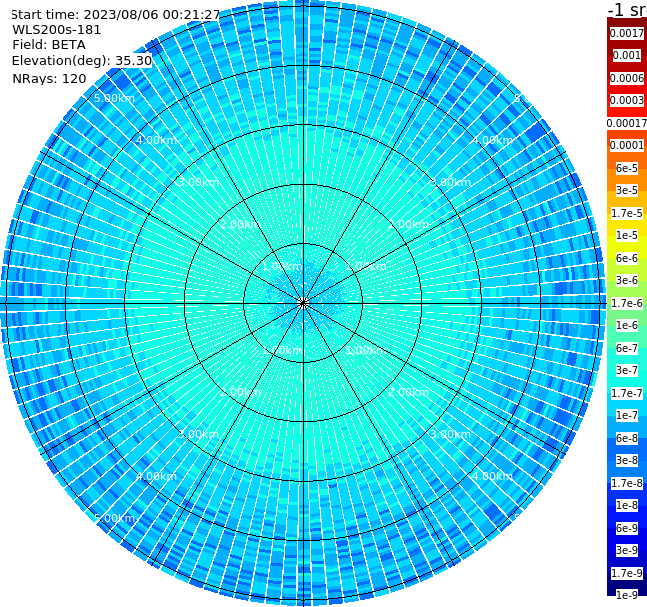The image size is (647, 607).
Task: Click the 6e-7 colorbar value
Action: pyautogui.click(x=627, y=348)
